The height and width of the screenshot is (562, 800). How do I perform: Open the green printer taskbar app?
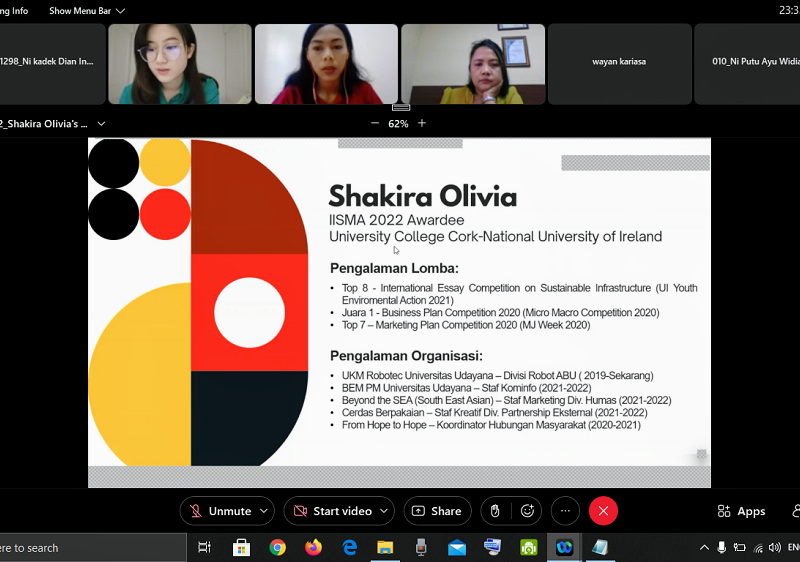pyautogui.click(x=529, y=548)
